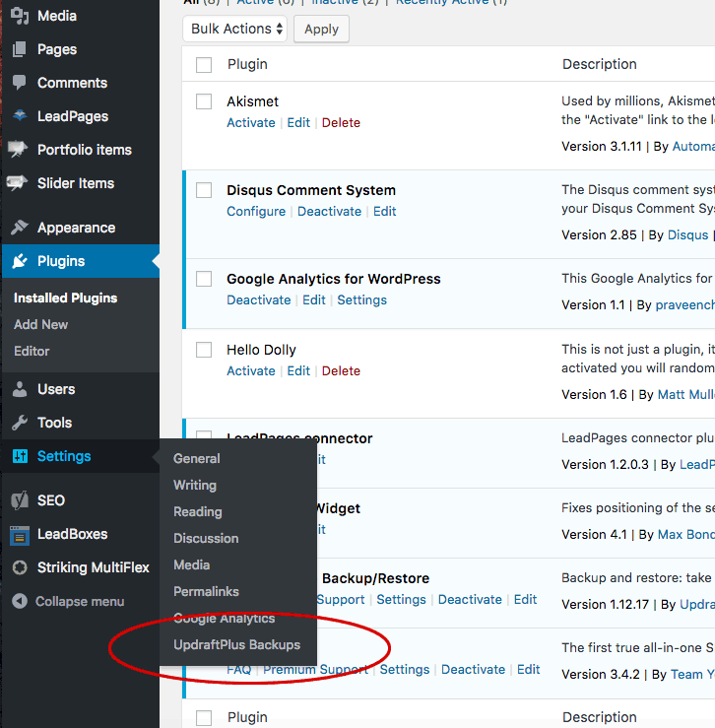Click the Tools wrench icon
Image resolution: width=715 pixels, height=728 pixels.
(x=20, y=423)
